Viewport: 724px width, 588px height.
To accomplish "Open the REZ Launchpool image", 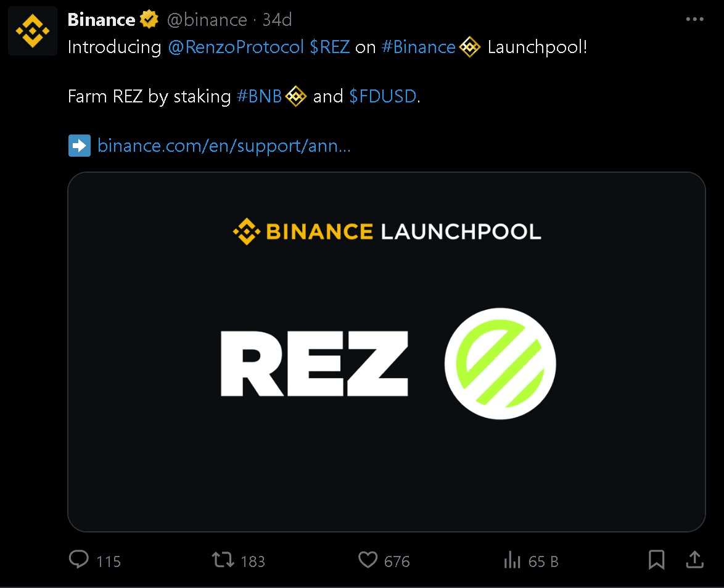I will click(387, 353).
